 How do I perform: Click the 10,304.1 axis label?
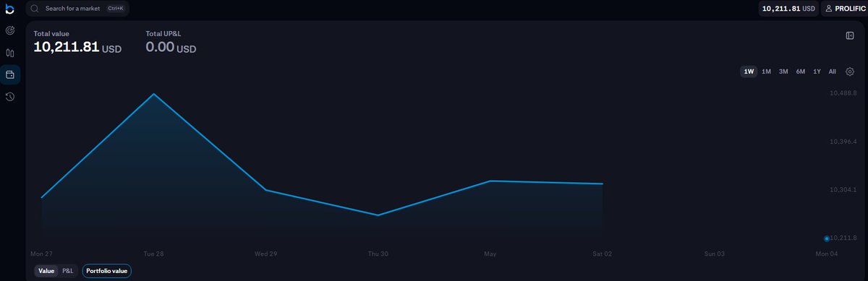click(x=843, y=190)
